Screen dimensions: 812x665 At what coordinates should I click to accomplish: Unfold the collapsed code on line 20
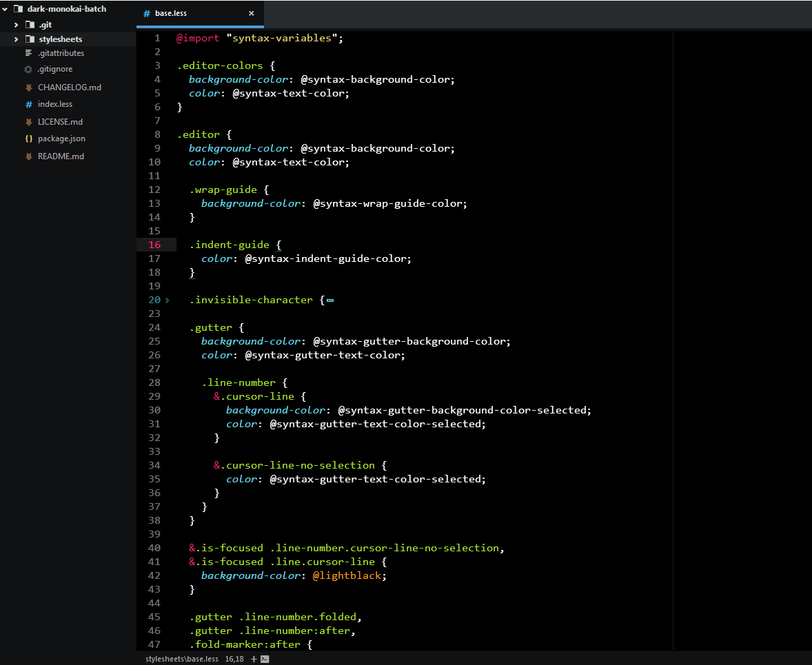pos(330,300)
